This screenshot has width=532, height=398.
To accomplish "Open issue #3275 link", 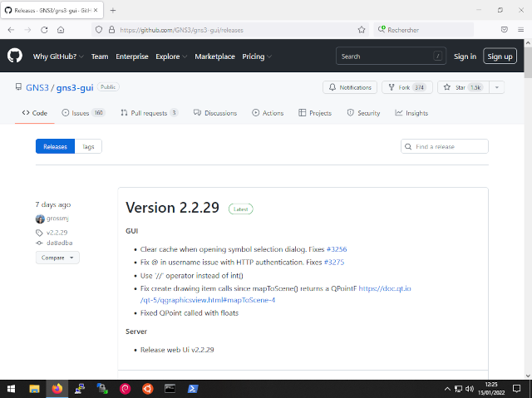I will [334, 262].
